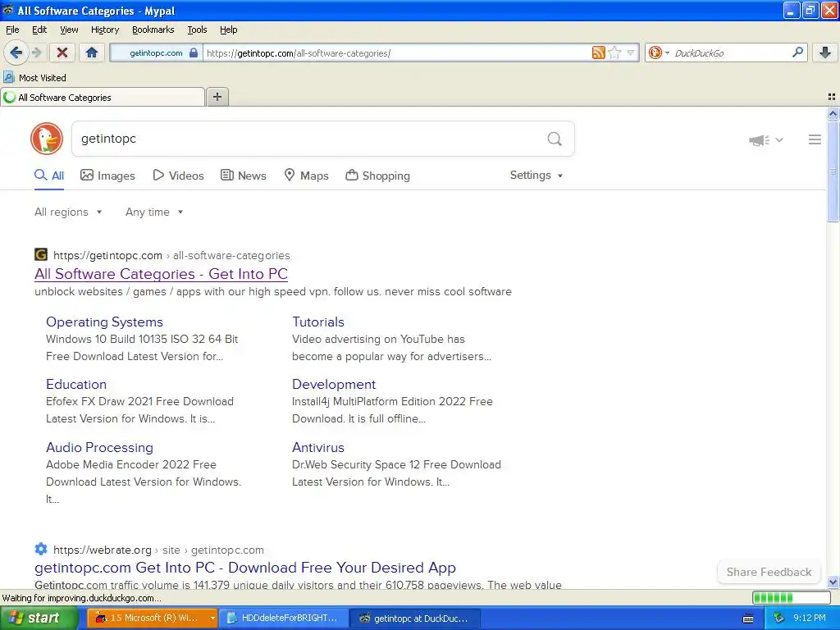The image size is (840, 630).
Task: Switch to the Images results tab
Action: 107,176
